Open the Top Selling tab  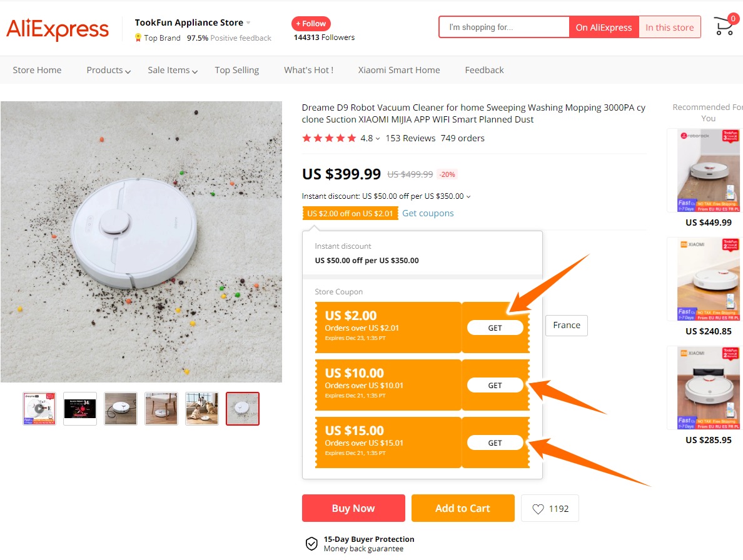pyautogui.click(x=236, y=70)
